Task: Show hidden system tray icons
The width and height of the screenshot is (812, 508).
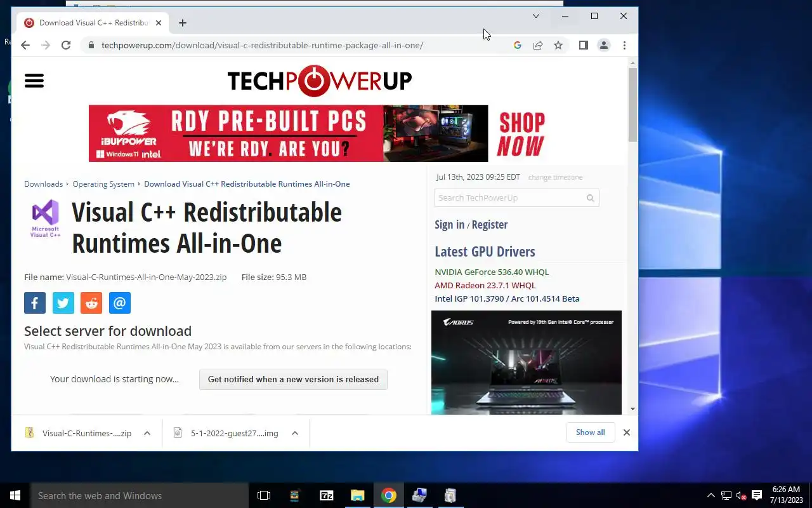Action: pyautogui.click(x=711, y=495)
